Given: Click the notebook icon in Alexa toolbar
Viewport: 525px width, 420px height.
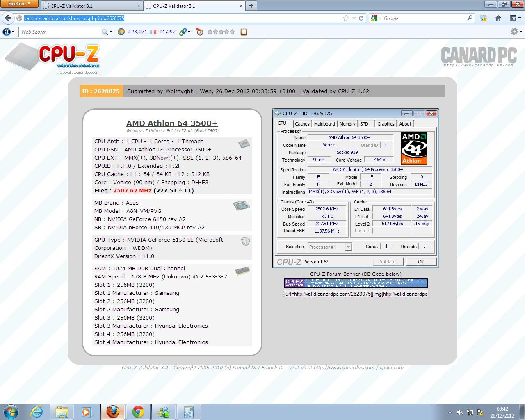Looking at the screenshot, I should [244, 32].
